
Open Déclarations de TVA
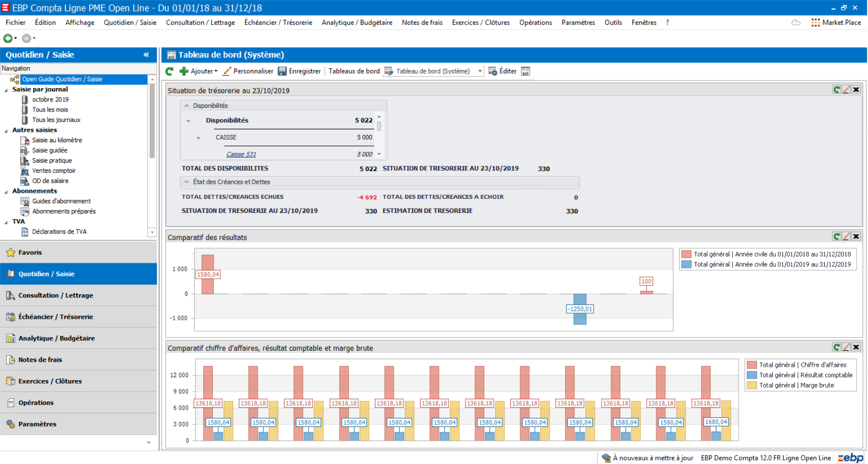pos(59,232)
